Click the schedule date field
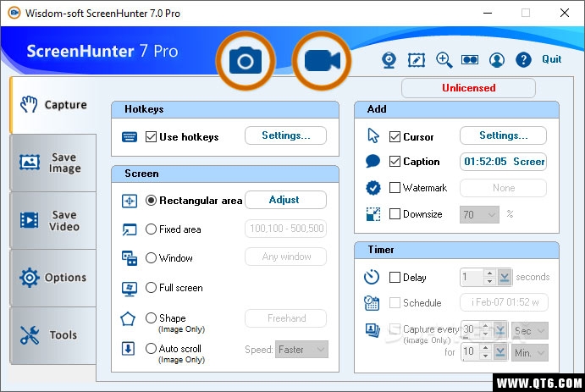Viewport: 585px width, 392px height. 504,302
